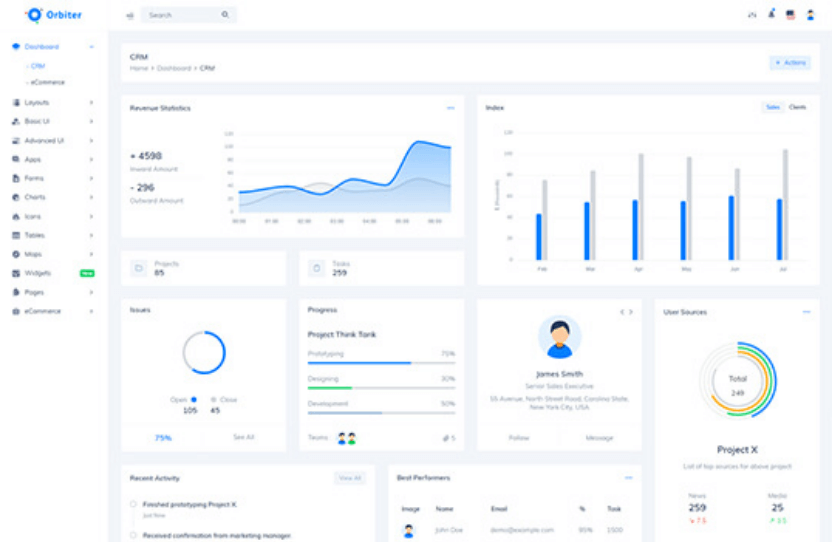Click the Forms sidebar icon
Image resolution: width=832 pixels, height=542 pixels.
pyautogui.click(x=16, y=178)
